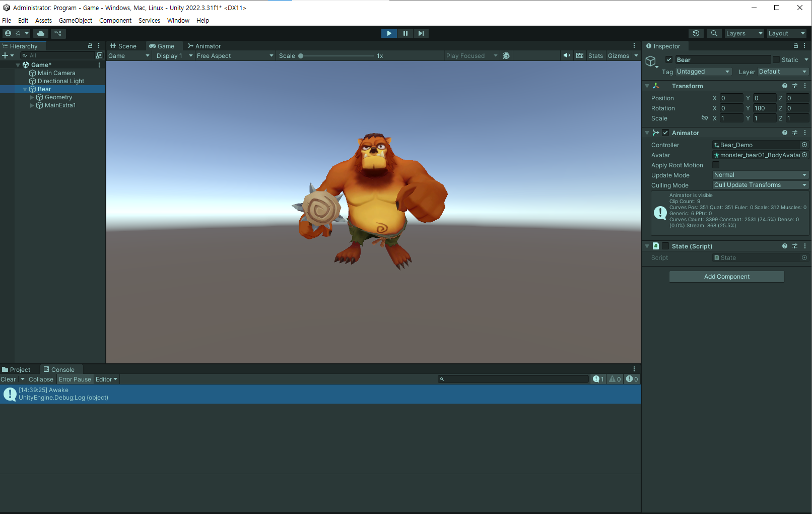The image size is (812, 514).
Task: Open the Undo History icon
Action: point(696,33)
